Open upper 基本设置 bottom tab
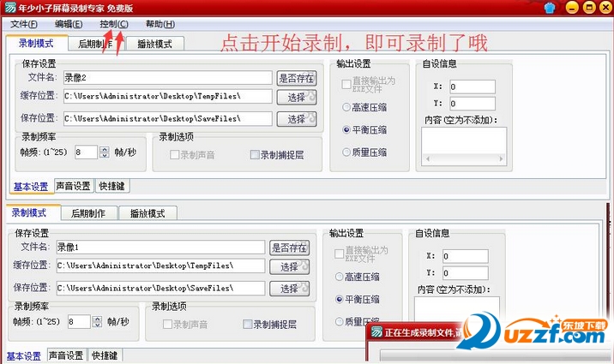The width and height of the screenshot is (614, 364). click(32, 187)
